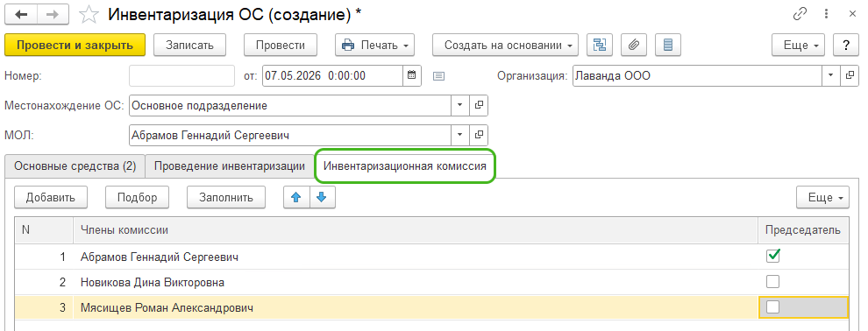Click the N column header
This screenshot has width=868, height=331.
point(44,230)
